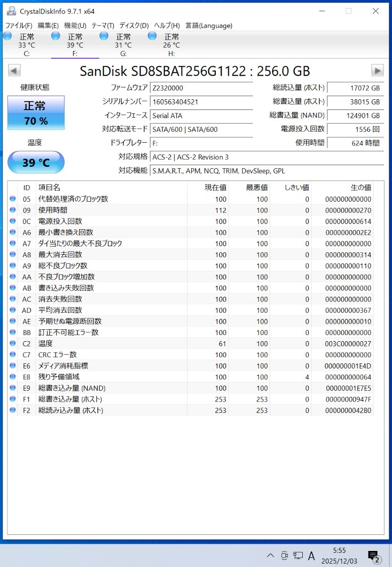Viewport: 392px width, 567px height.
Task: Select drive G: temperature icon
Action: [104, 35]
